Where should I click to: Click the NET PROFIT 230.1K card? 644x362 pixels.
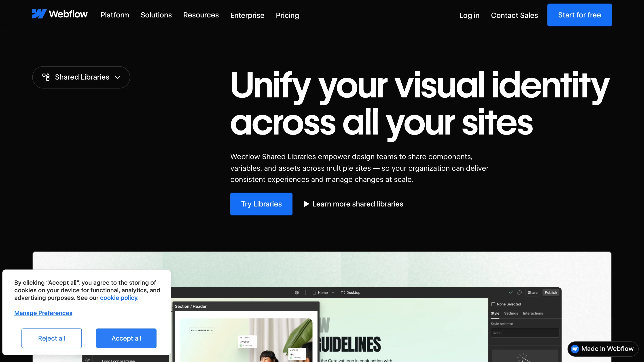pyautogui.click(x=248, y=342)
